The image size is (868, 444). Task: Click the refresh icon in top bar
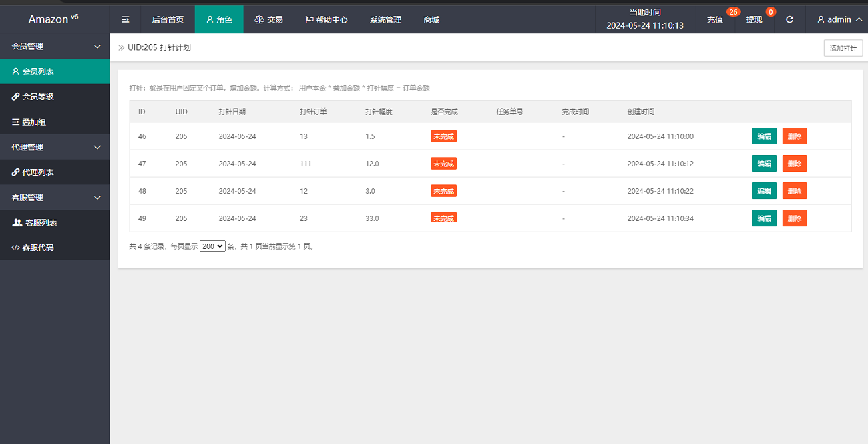point(789,19)
